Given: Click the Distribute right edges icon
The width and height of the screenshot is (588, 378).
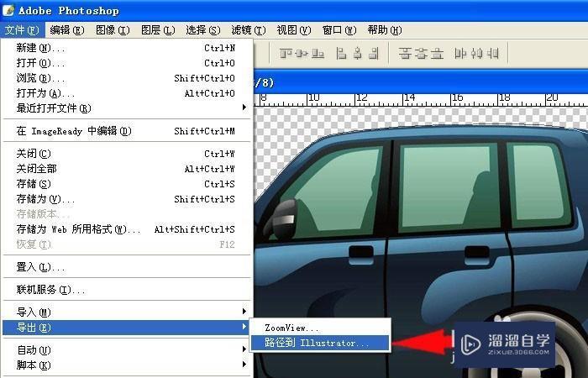Looking at the screenshot, I should (x=493, y=54).
